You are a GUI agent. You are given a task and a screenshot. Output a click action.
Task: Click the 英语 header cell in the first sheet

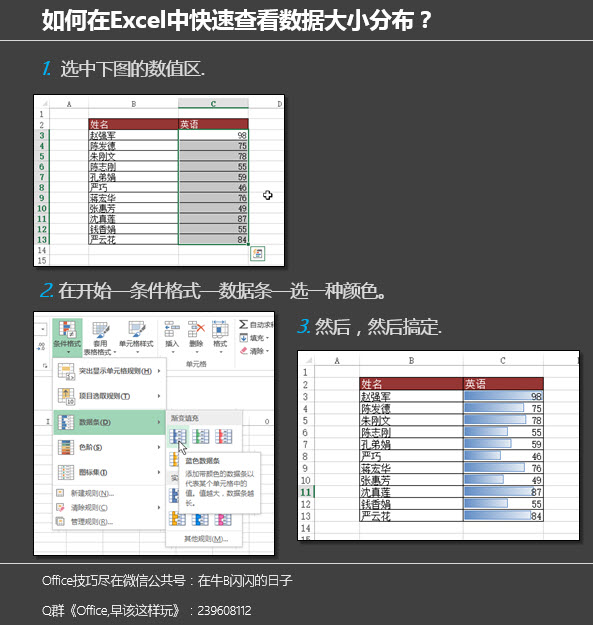pos(213,124)
